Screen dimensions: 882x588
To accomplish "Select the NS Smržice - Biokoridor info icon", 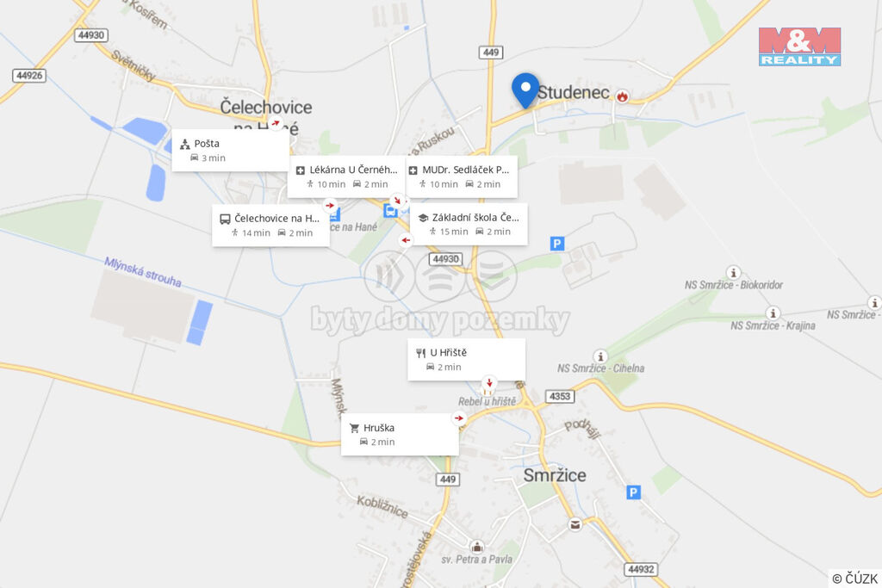I will pyautogui.click(x=733, y=273).
